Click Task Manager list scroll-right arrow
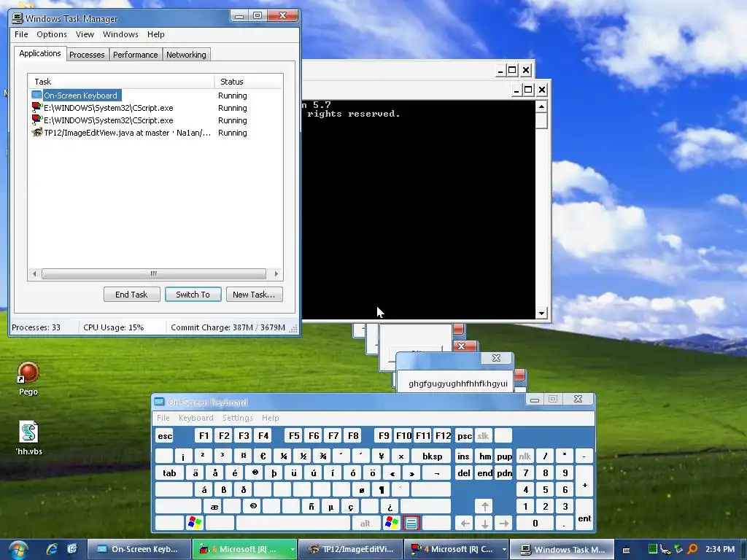Screen dimensions: 747x560 276,274
